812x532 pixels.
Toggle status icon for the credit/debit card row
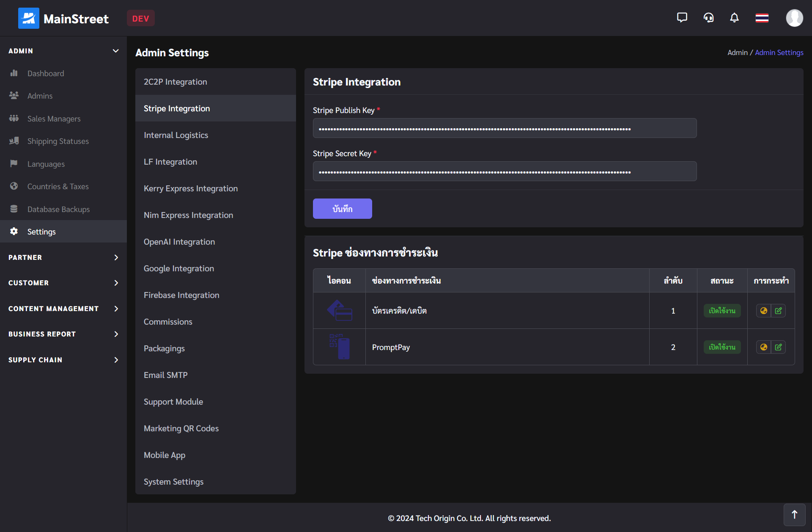click(x=763, y=311)
